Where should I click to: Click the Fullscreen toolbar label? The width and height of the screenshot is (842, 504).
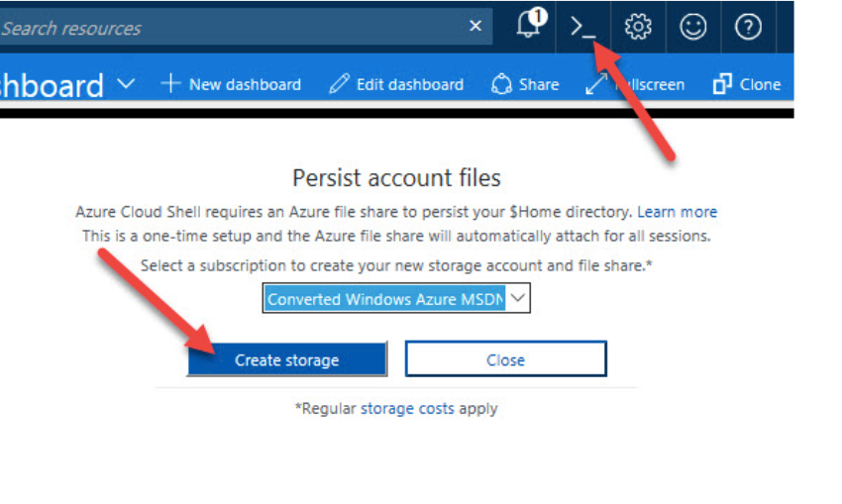point(650,84)
